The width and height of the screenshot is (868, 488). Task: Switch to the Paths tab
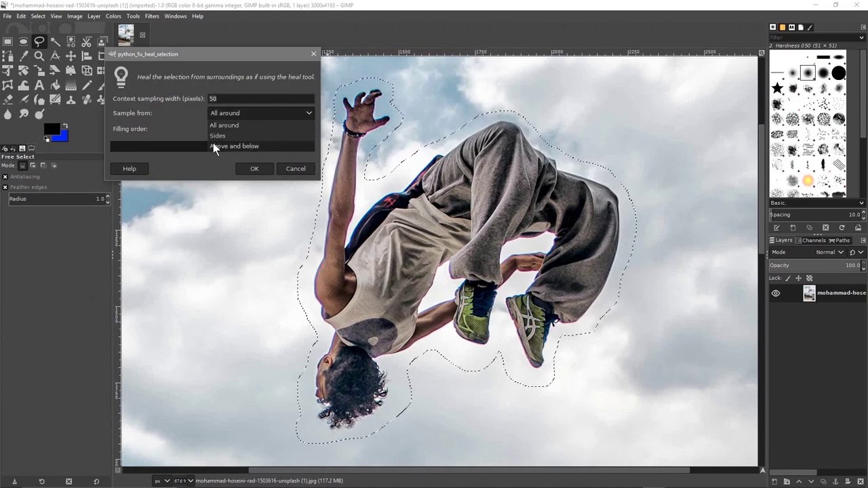[840, 240]
